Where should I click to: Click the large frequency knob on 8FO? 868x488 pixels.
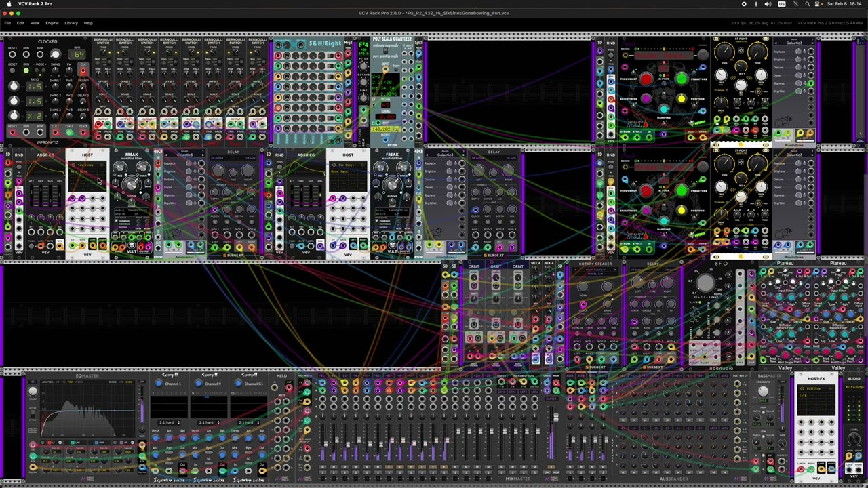coord(705,283)
